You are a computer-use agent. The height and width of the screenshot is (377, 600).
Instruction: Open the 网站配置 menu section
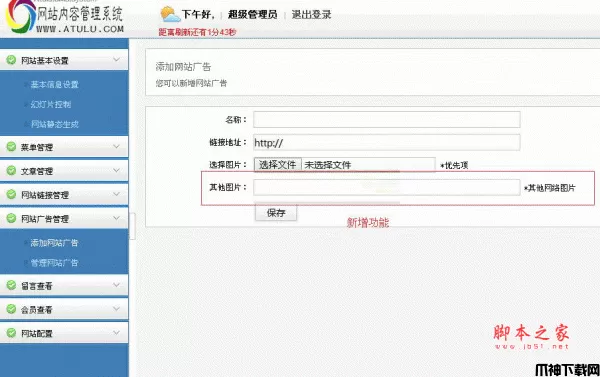point(64,333)
